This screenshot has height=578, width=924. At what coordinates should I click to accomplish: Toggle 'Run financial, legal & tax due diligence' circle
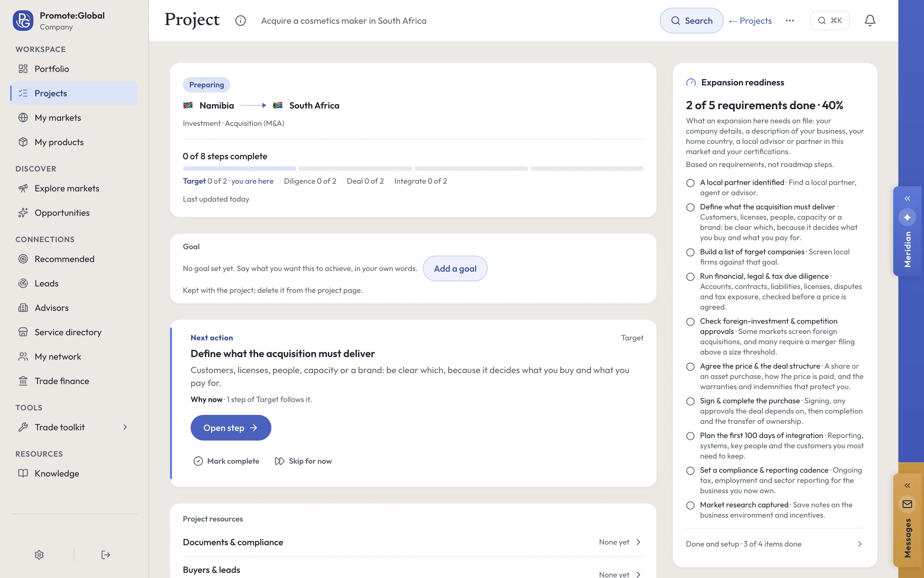(x=690, y=277)
